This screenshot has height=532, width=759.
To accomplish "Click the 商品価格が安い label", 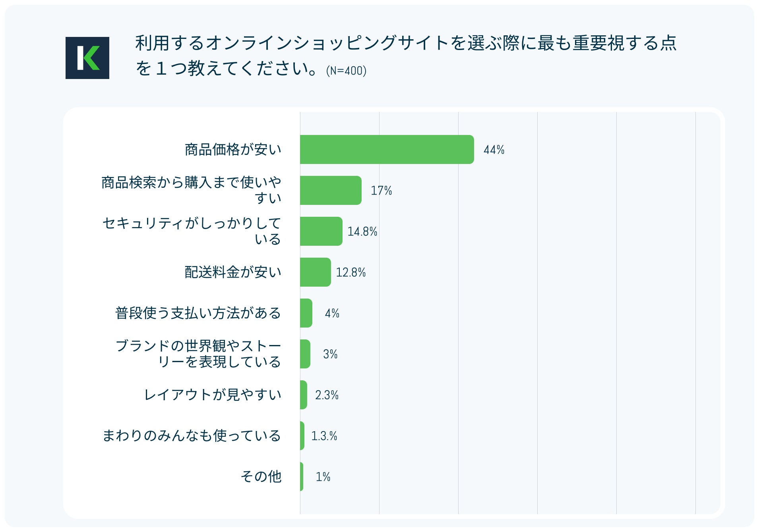I will click(x=233, y=150).
